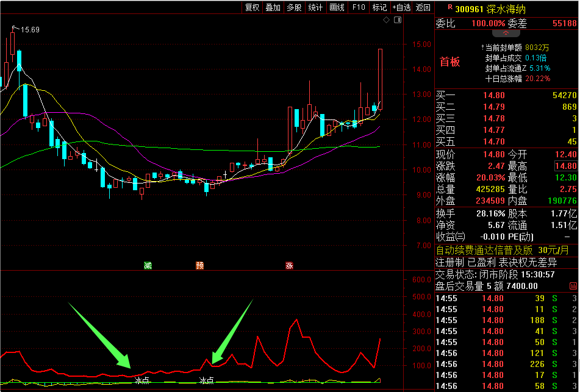The image size is (580, 392).
Task: Open the 复权 toolbar option
Action: [252, 7]
